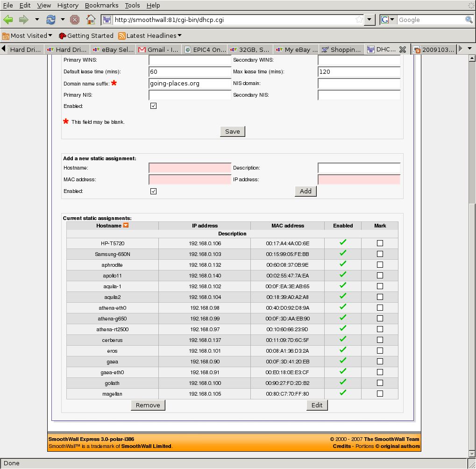Click the Forward navigation arrow
Image resolution: width=476 pixels, height=469 pixels.
[x=24, y=20]
